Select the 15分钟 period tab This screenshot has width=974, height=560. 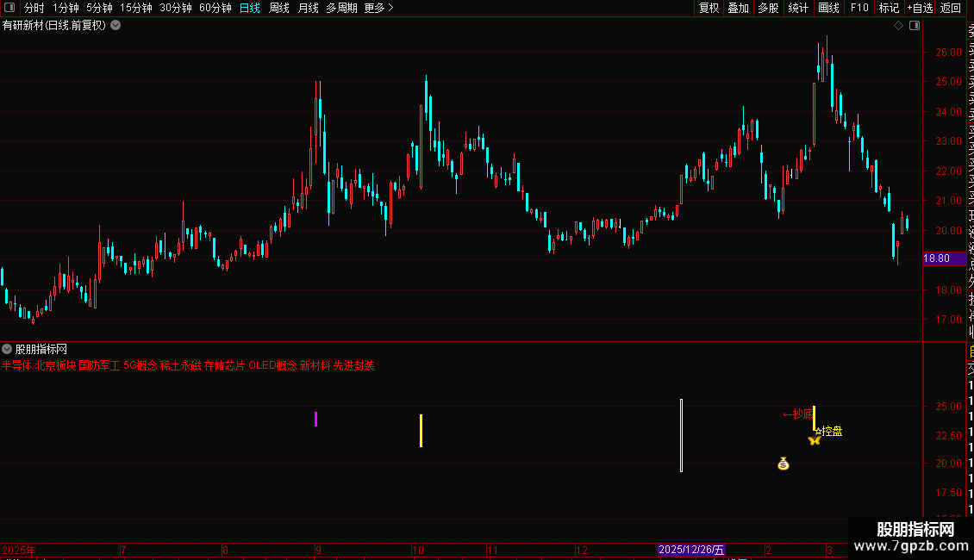136,8
